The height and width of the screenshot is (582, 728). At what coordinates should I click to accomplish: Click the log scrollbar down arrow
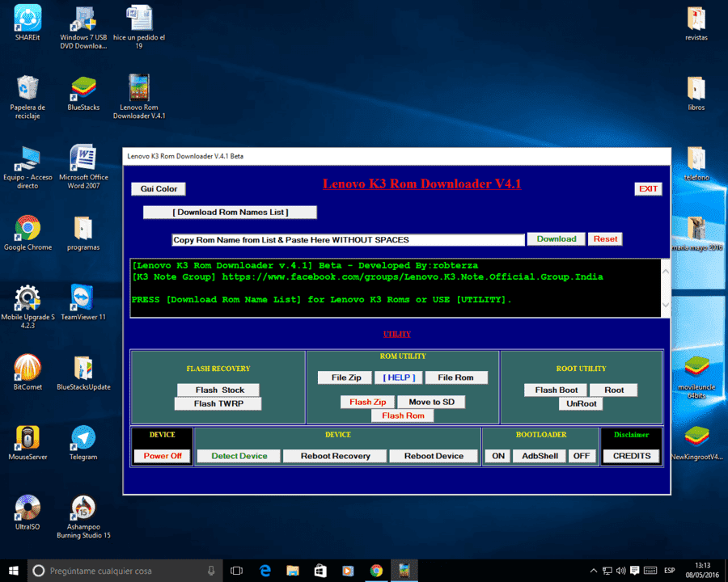click(x=666, y=305)
